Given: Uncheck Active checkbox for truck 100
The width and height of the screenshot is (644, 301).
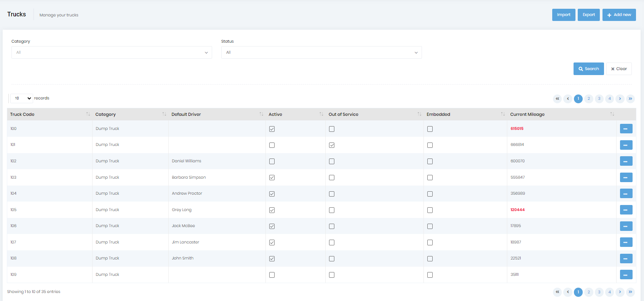Looking at the screenshot, I should [x=272, y=129].
